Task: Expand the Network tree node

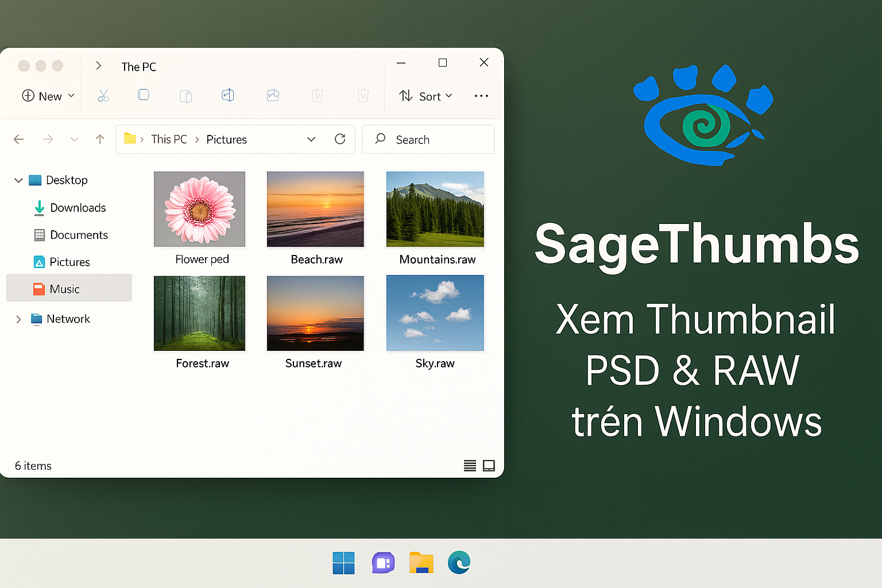Action: [18, 319]
